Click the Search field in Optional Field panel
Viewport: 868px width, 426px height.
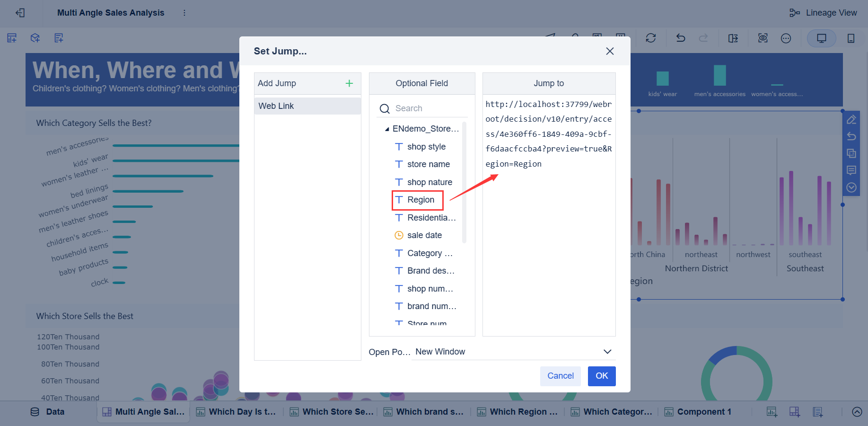[x=421, y=108]
